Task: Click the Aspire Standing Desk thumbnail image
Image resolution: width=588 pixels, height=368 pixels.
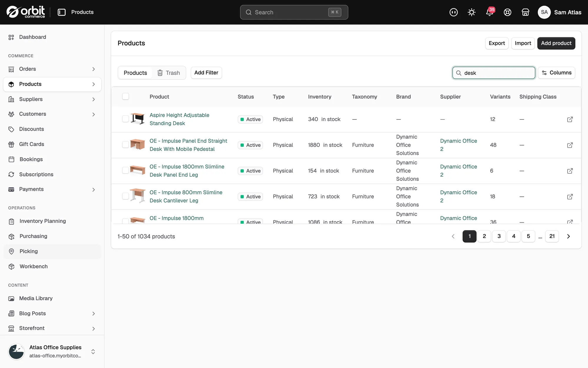Action: point(138,119)
